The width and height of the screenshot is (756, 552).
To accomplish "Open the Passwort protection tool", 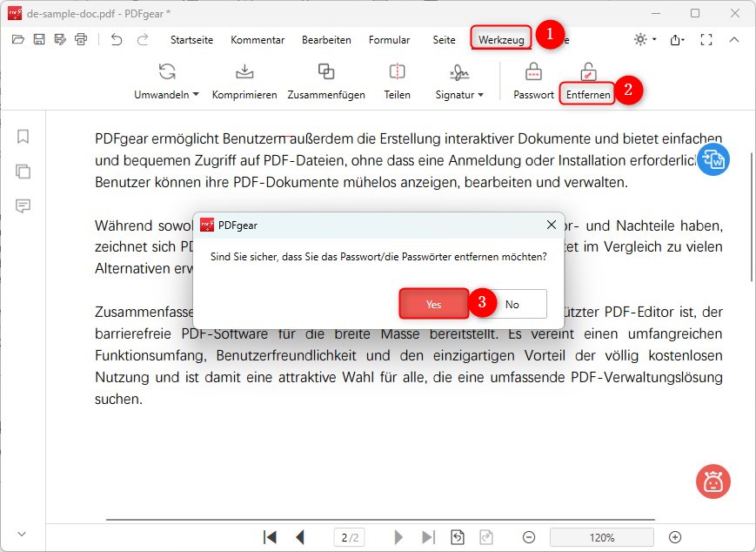I will [532, 81].
